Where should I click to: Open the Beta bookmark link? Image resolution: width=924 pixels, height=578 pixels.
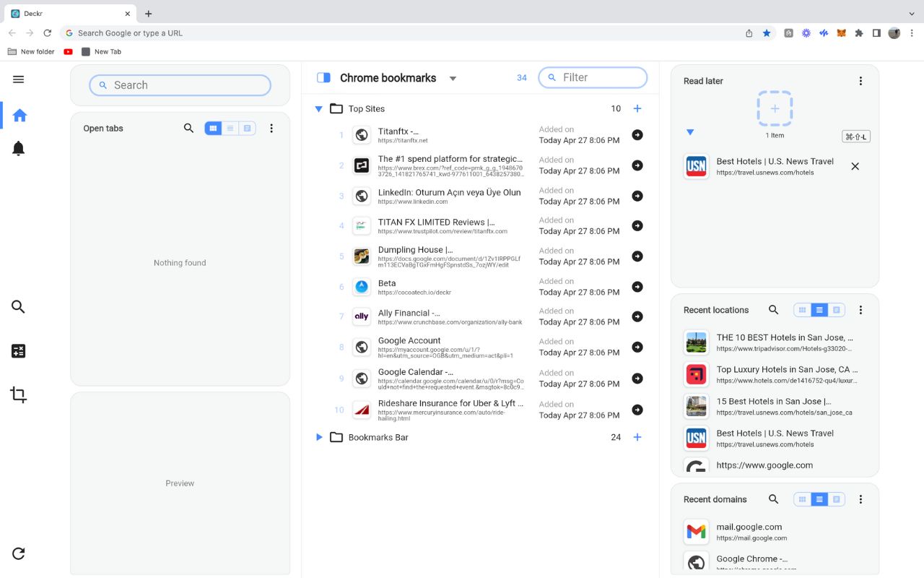[387, 283]
